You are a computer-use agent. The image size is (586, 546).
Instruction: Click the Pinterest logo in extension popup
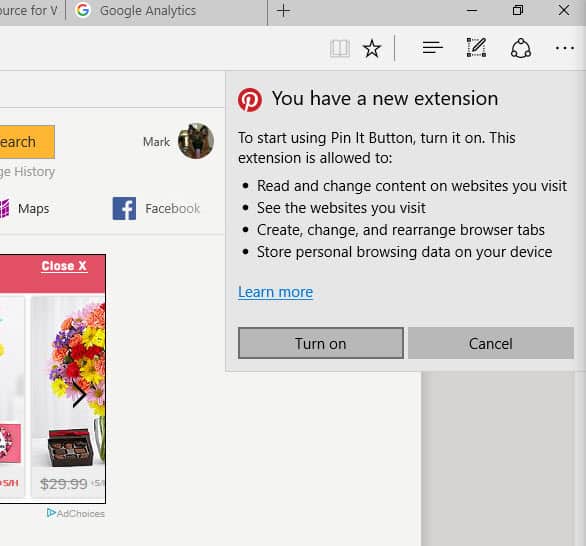pyautogui.click(x=250, y=100)
